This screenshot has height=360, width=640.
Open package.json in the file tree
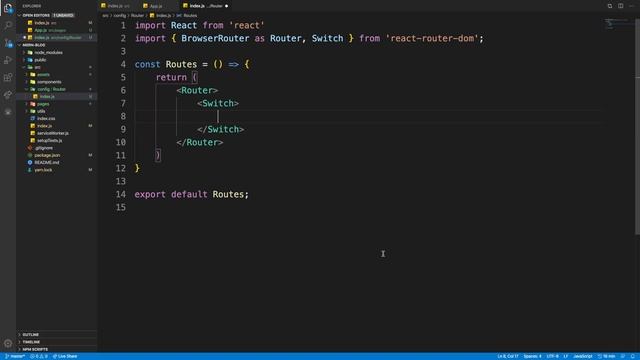tap(47, 155)
